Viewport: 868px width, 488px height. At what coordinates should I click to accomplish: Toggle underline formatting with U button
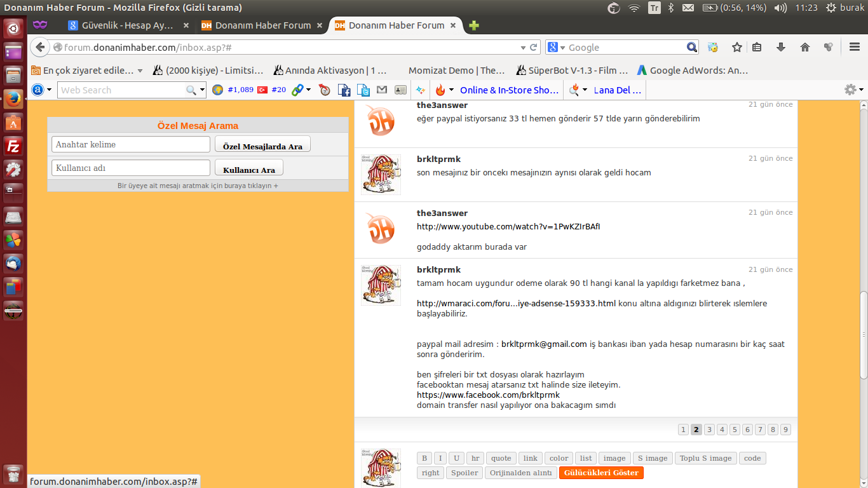tap(456, 458)
